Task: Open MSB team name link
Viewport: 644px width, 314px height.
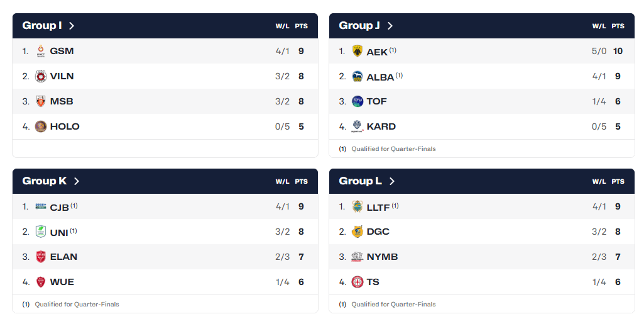Action: (x=62, y=101)
